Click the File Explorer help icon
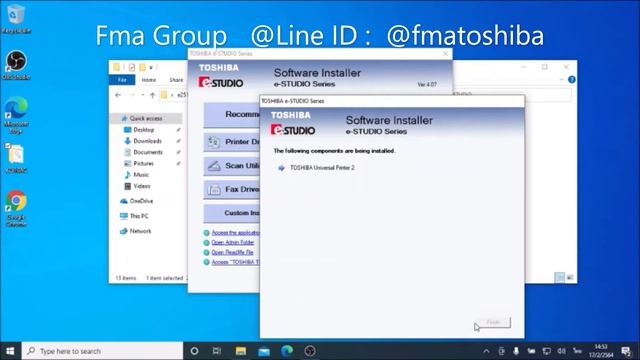The image size is (640, 360). 572,80
